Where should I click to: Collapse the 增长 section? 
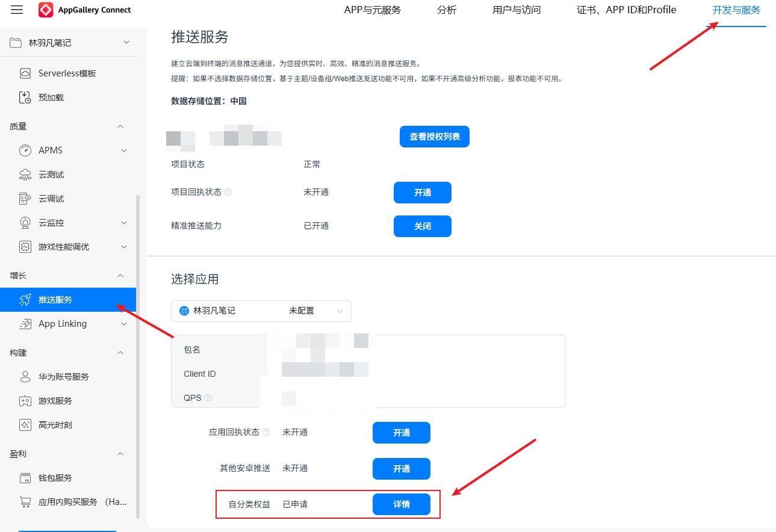(120, 276)
